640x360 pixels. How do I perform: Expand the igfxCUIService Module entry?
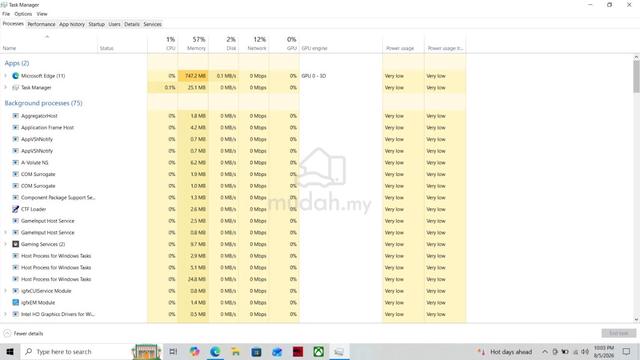coord(5,291)
